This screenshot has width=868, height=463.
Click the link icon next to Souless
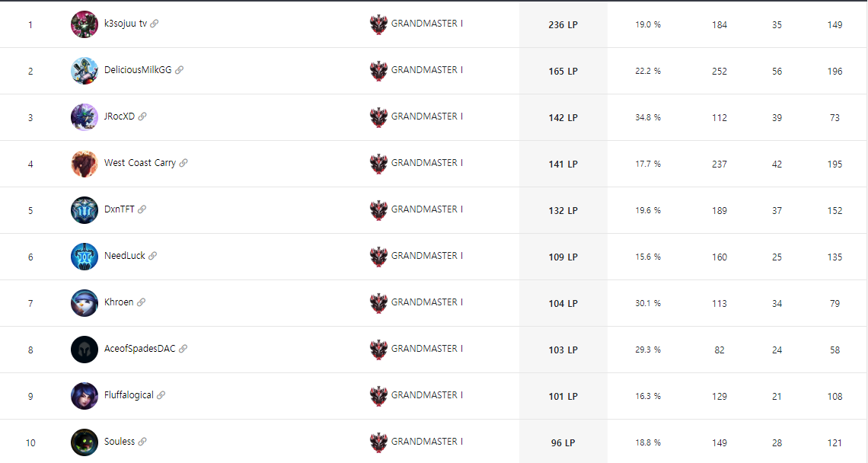[x=142, y=442]
